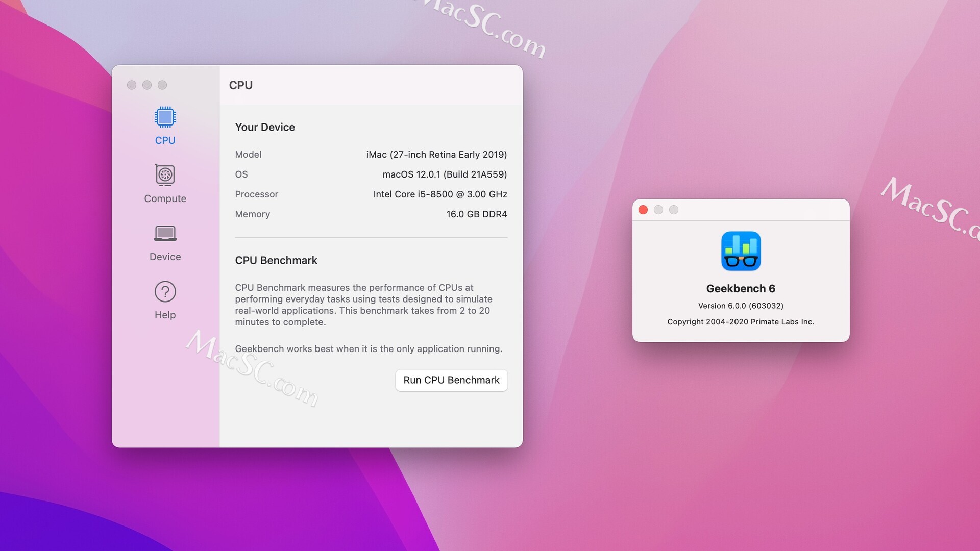Click the 'Your Device' heading

click(265, 127)
